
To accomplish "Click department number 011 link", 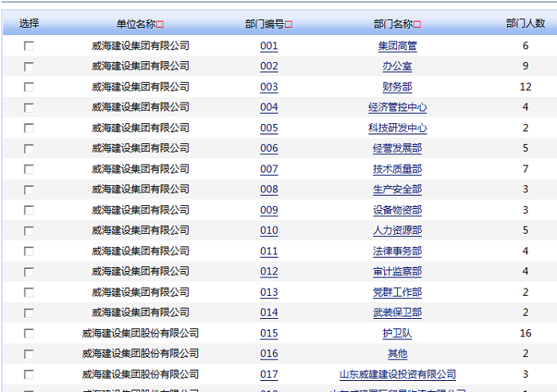I will (x=269, y=251).
